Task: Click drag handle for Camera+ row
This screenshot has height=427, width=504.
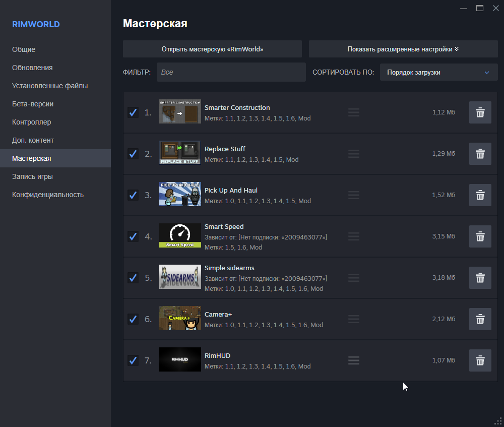Action: tap(354, 319)
